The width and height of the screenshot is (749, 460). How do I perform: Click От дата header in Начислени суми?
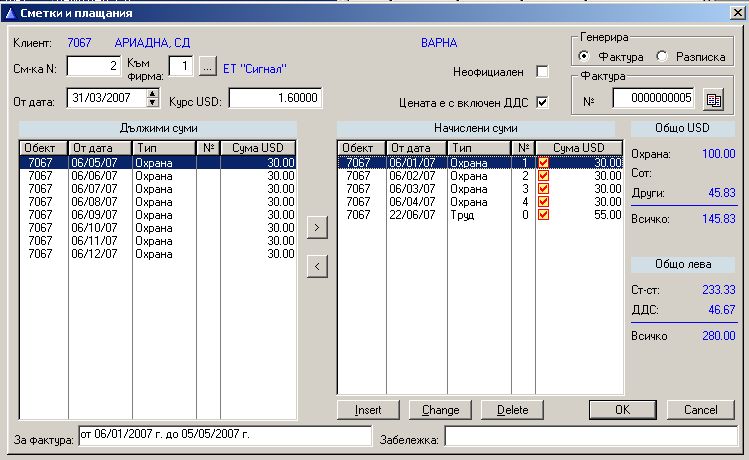pos(417,148)
